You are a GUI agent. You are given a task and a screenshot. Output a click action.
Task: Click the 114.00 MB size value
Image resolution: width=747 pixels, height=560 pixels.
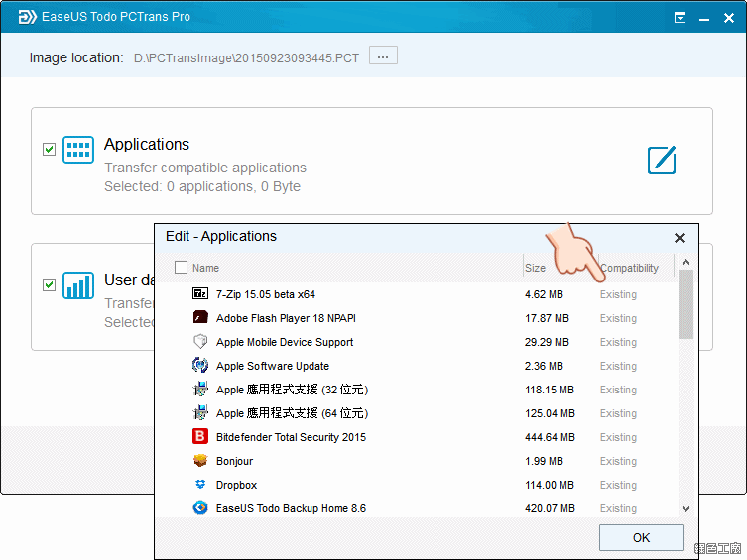pyautogui.click(x=550, y=485)
